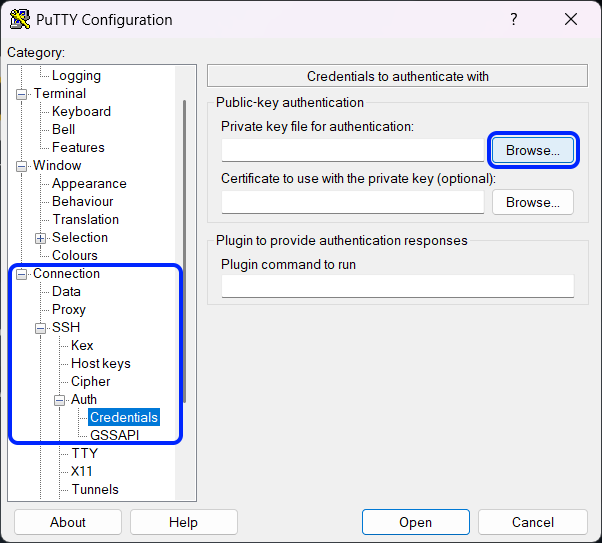This screenshot has width=602, height=543.
Task: Select the Selection category
Action: [80, 237]
